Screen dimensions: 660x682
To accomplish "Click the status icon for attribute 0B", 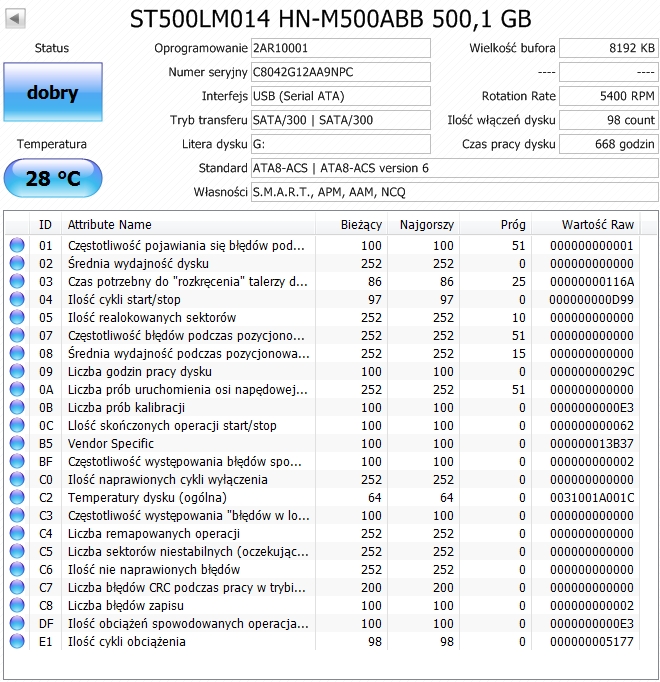I will pos(17,407).
